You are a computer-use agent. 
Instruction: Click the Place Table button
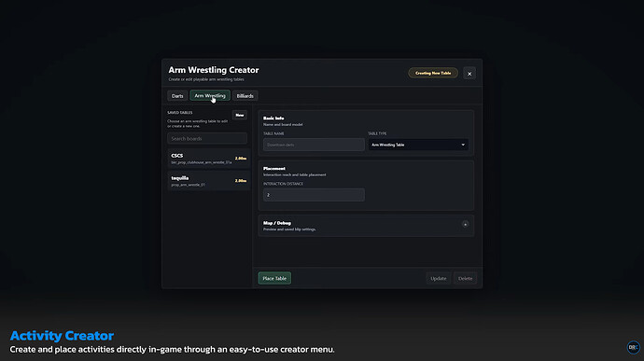pyautogui.click(x=274, y=278)
